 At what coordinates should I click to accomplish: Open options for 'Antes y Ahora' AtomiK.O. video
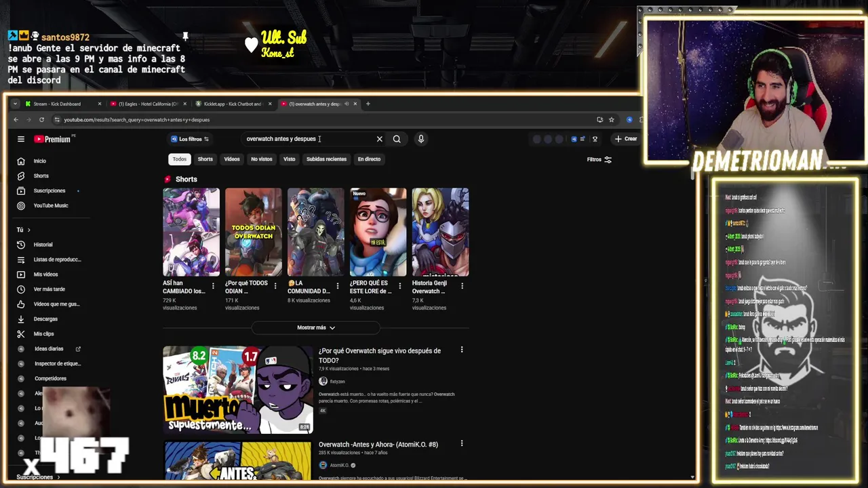tap(462, 443)
